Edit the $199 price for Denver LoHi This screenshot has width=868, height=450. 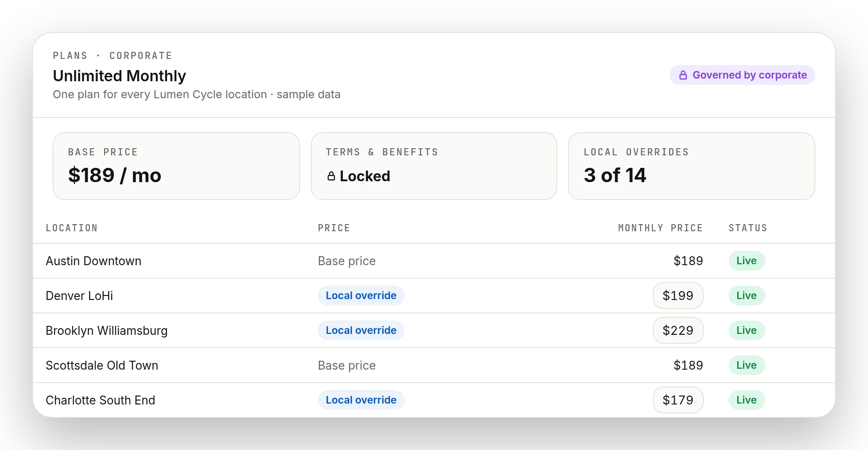pyautogui.click(x=678, y=296)
